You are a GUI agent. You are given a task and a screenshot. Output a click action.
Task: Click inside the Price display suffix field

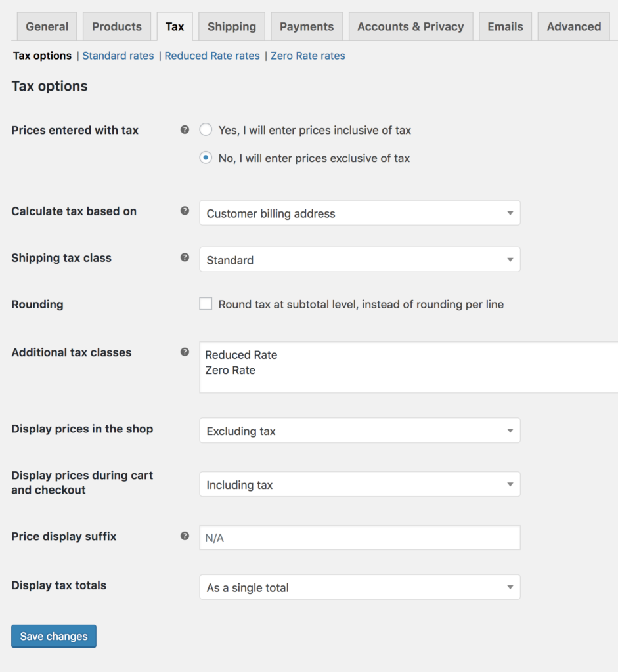(x=360, y=537)
